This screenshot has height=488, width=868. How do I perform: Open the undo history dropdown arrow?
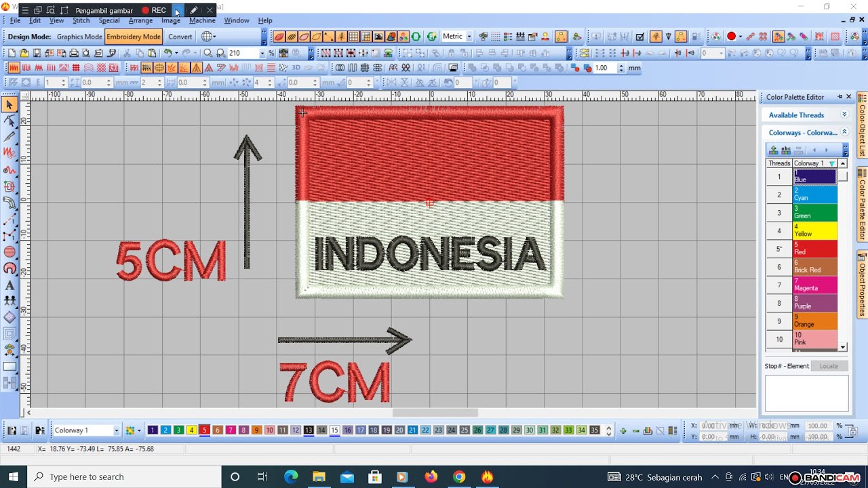[x=176, y=53]
